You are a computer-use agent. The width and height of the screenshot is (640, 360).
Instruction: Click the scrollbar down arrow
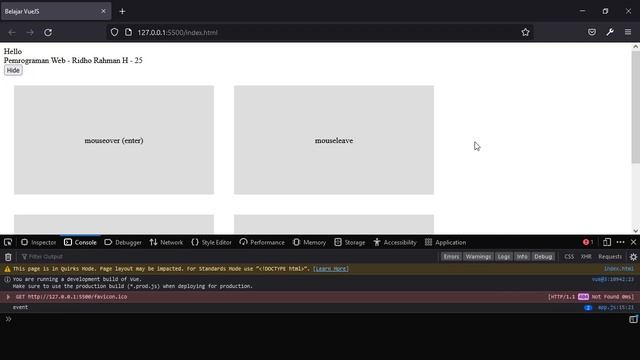[636, 231]
